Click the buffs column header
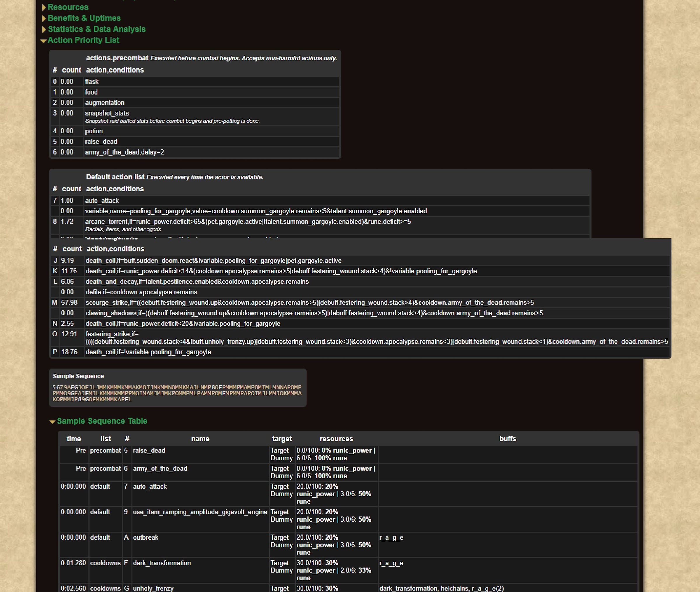 [x=507, y=439]
